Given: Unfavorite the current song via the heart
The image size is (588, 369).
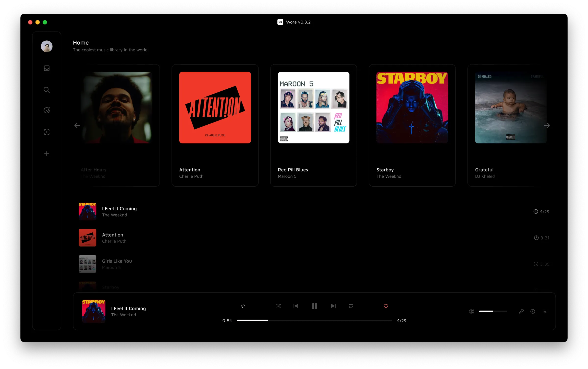Looking at the screenshot, I should pyautogui.click(x=386, y=306).
